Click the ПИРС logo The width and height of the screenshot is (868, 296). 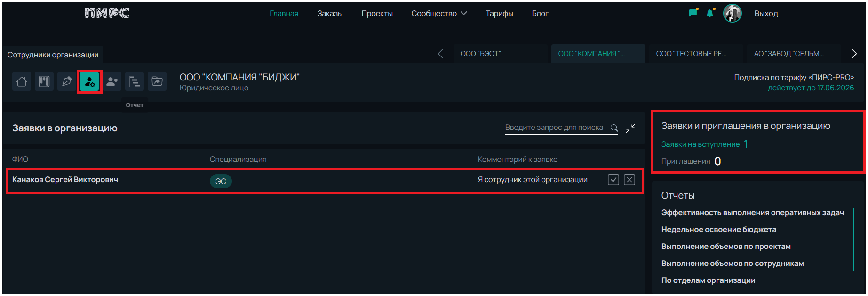[x=107, y=13]
